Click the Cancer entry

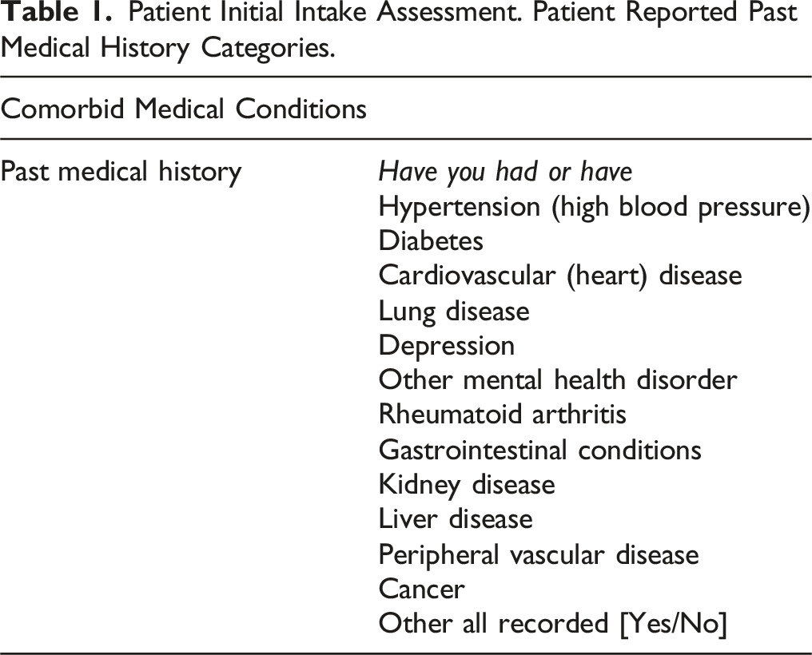(421, 589)
